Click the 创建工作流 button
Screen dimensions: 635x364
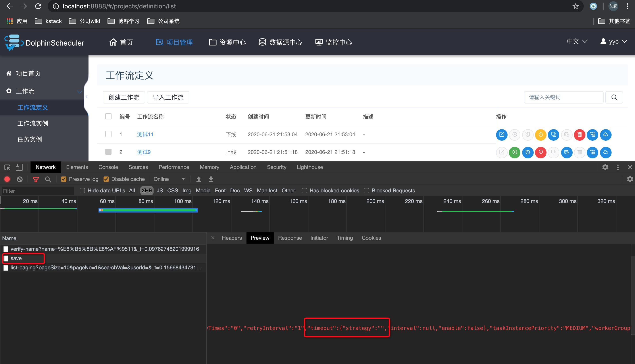pos(124,97)
